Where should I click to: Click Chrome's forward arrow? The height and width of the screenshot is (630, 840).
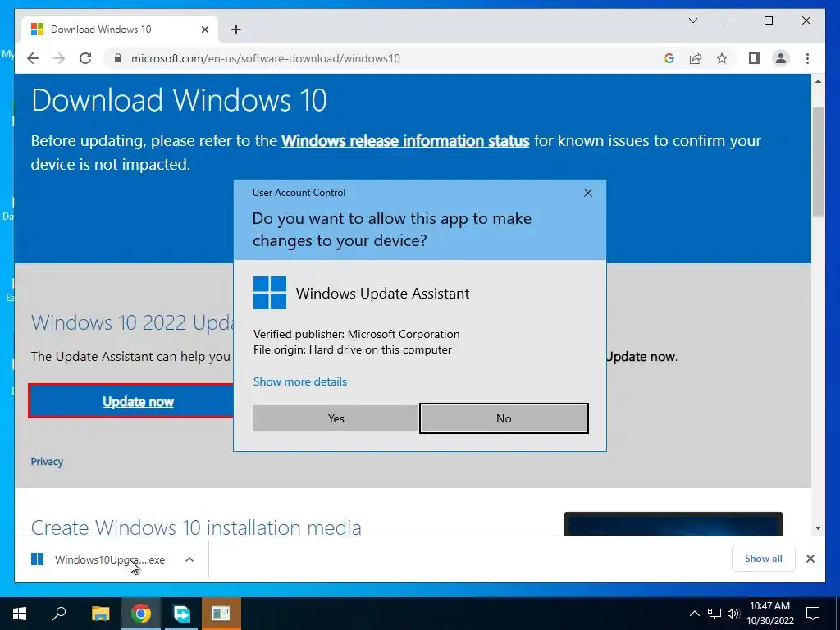point(59,58)
